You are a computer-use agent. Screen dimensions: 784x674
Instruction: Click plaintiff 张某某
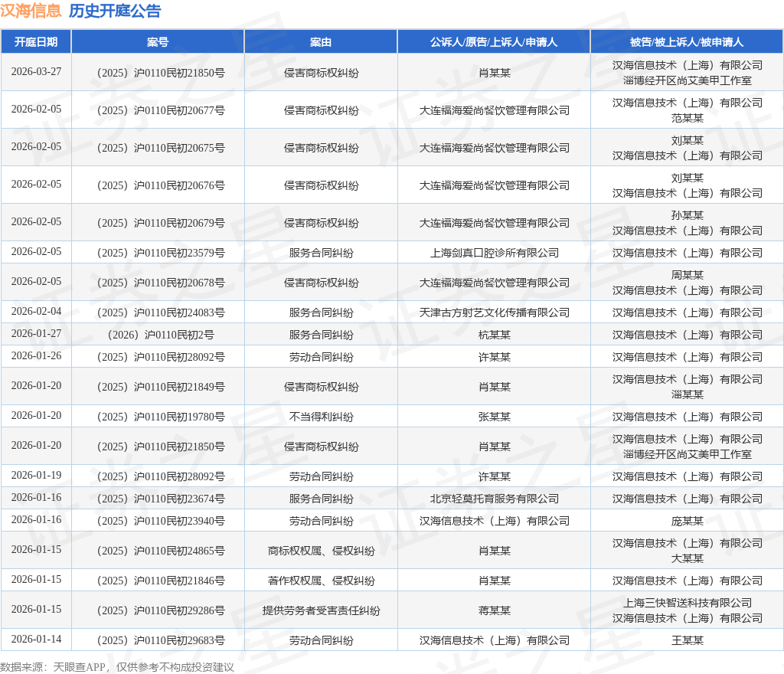click(495, 417)
